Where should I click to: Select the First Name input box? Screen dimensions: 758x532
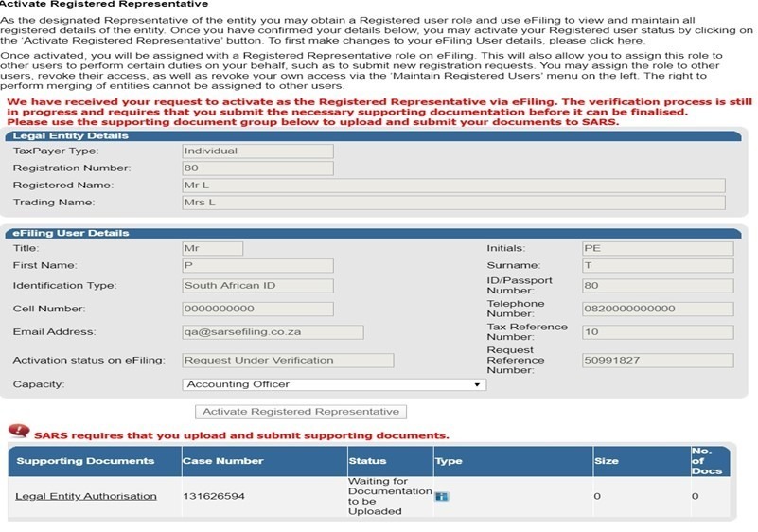click(x=256, y=266)
